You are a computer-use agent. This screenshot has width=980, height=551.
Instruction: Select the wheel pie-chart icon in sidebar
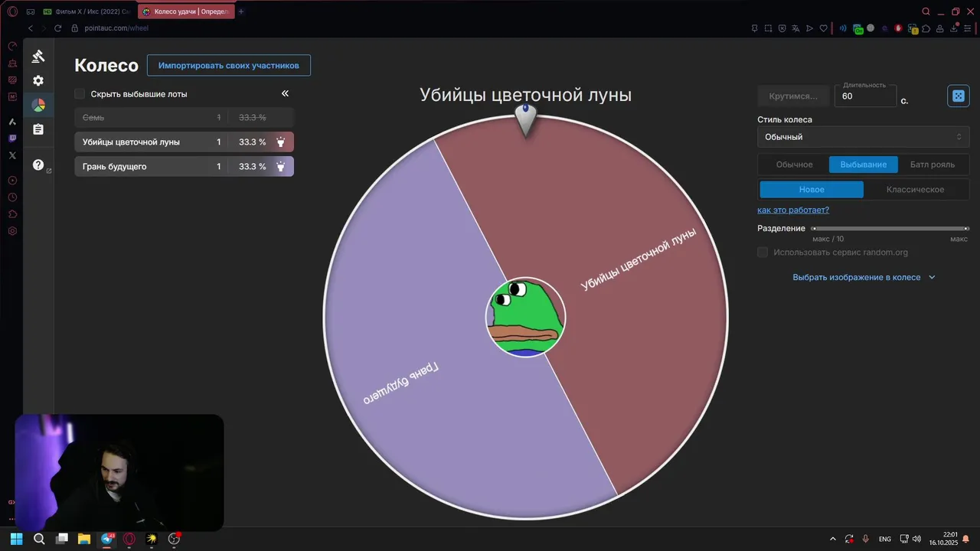(38, 105)
